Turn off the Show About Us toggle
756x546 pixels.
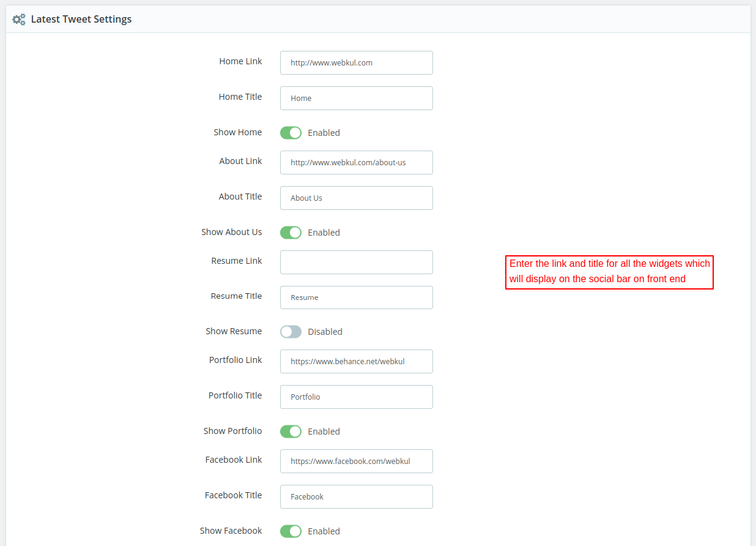(291, 233)
